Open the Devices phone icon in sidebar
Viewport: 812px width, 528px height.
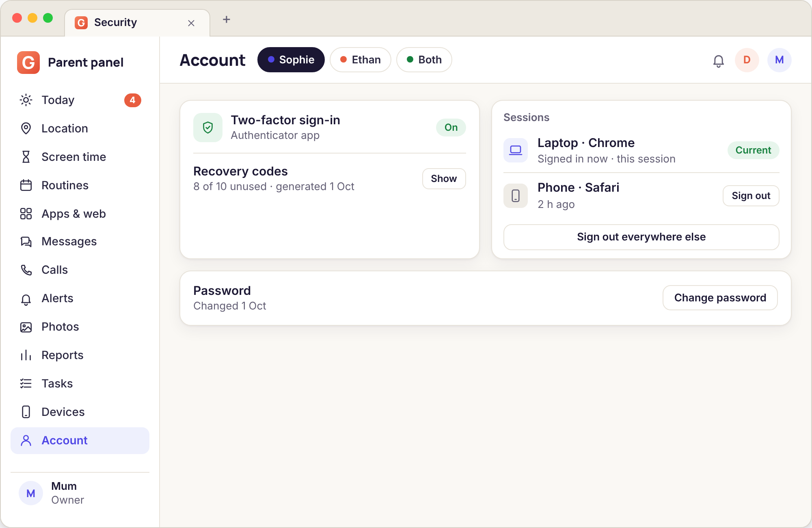(x=26, y=412)
